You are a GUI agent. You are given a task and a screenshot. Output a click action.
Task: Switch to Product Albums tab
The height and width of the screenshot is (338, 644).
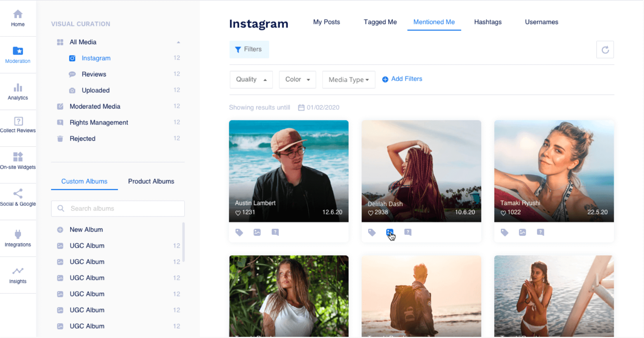click(151, 181)
